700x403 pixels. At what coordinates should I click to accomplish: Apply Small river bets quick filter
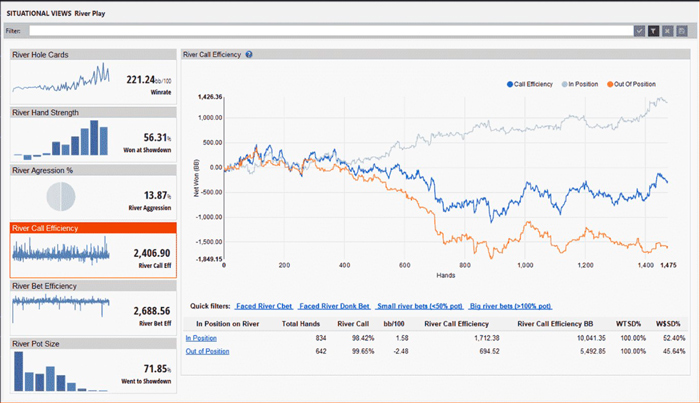(420, 306)
